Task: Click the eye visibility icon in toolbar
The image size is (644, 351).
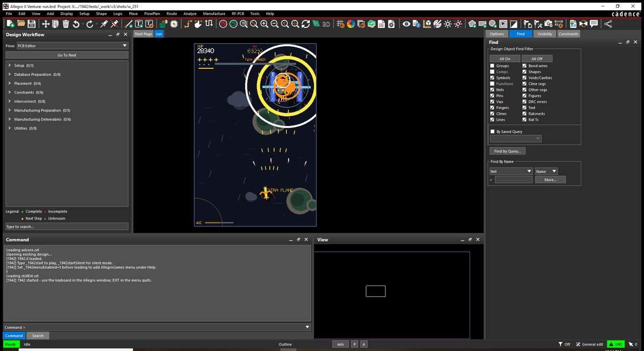Action: click(407, 24)
